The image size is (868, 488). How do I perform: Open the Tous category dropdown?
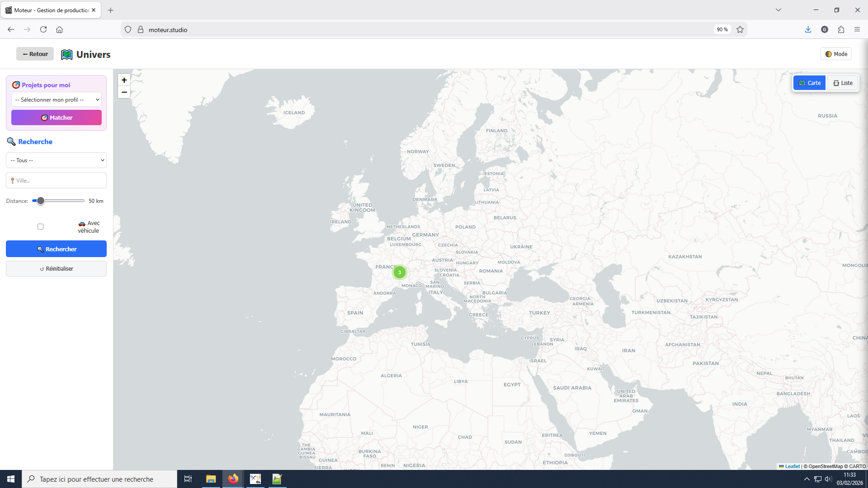click(56, 160)
